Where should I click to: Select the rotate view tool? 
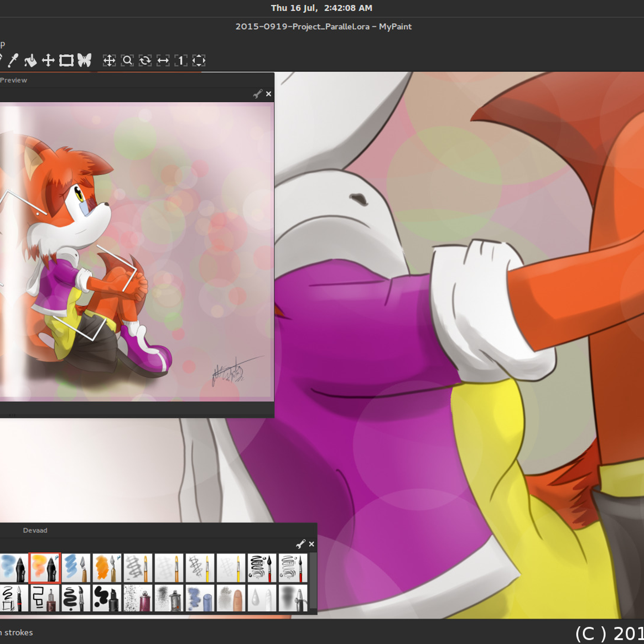(x=145, y=60)
